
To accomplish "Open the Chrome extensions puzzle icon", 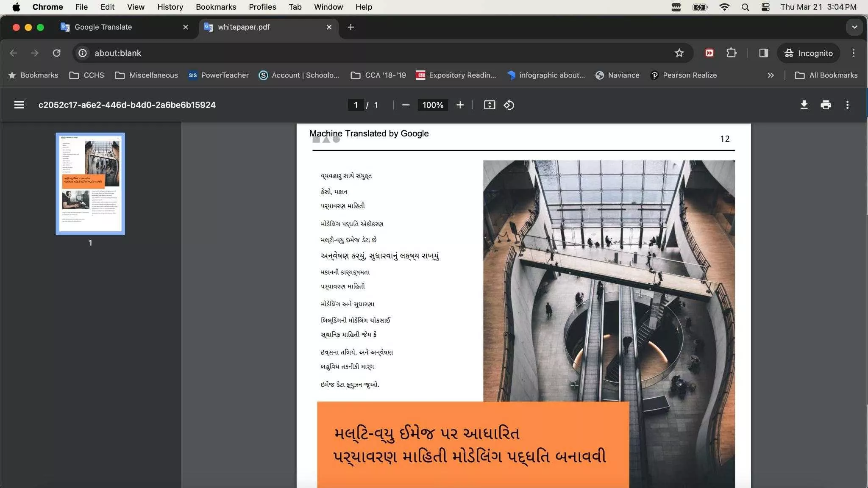I will click(x=732, y=53).
